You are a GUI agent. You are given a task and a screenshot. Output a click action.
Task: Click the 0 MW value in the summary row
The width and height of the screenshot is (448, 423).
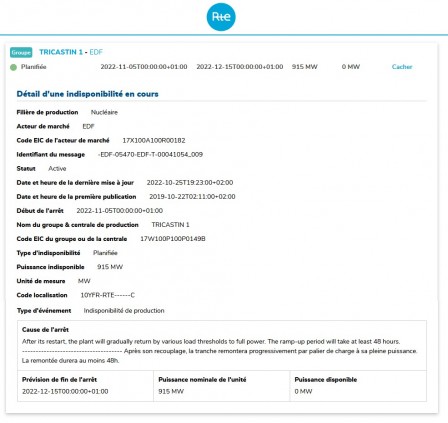tap(351, 67)
